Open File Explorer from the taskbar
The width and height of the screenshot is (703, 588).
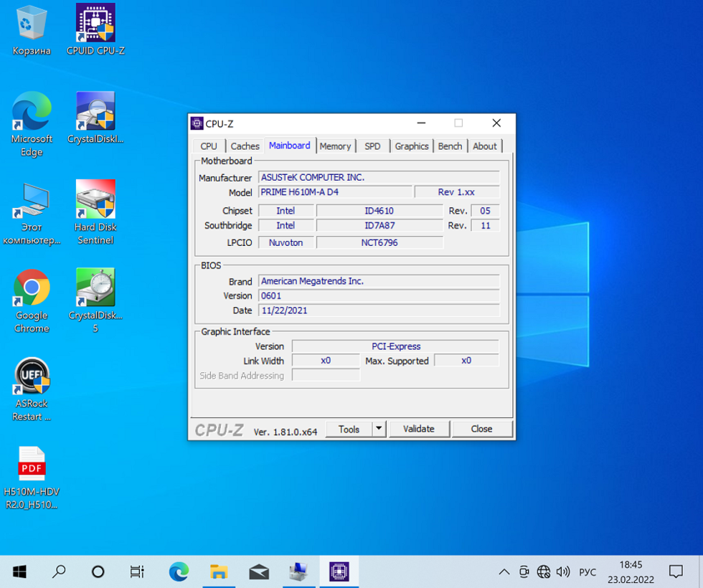tap(219, 572)
